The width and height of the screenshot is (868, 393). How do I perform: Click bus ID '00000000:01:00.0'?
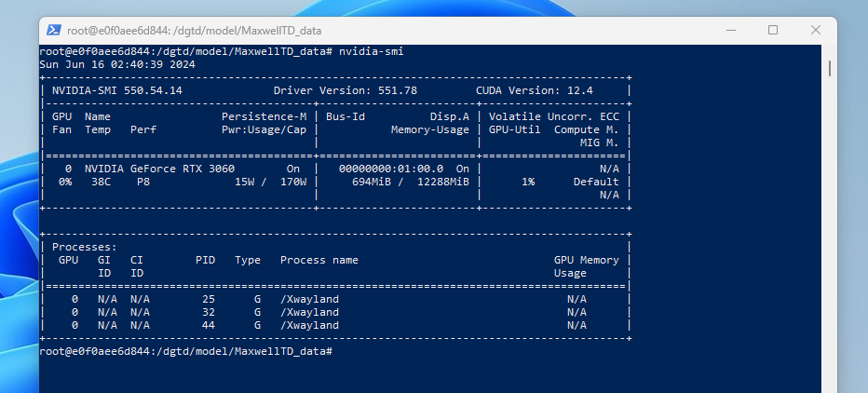coord(391,169)
